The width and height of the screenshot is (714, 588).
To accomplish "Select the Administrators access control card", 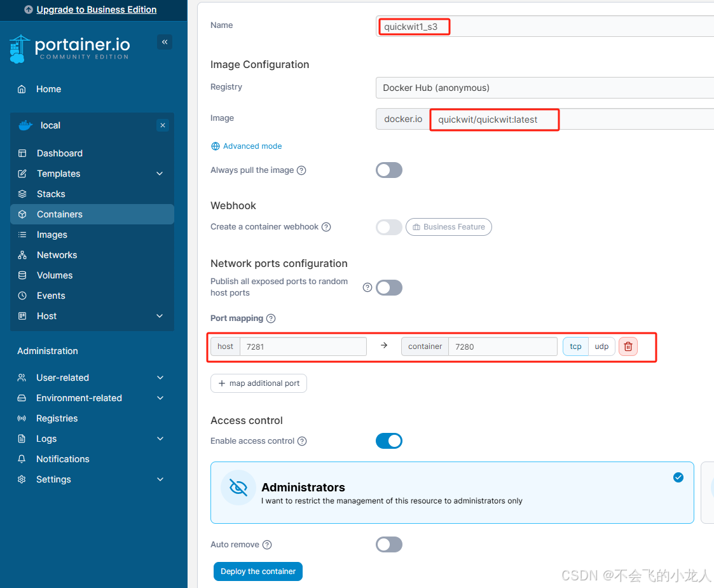I will pos(452,493).
